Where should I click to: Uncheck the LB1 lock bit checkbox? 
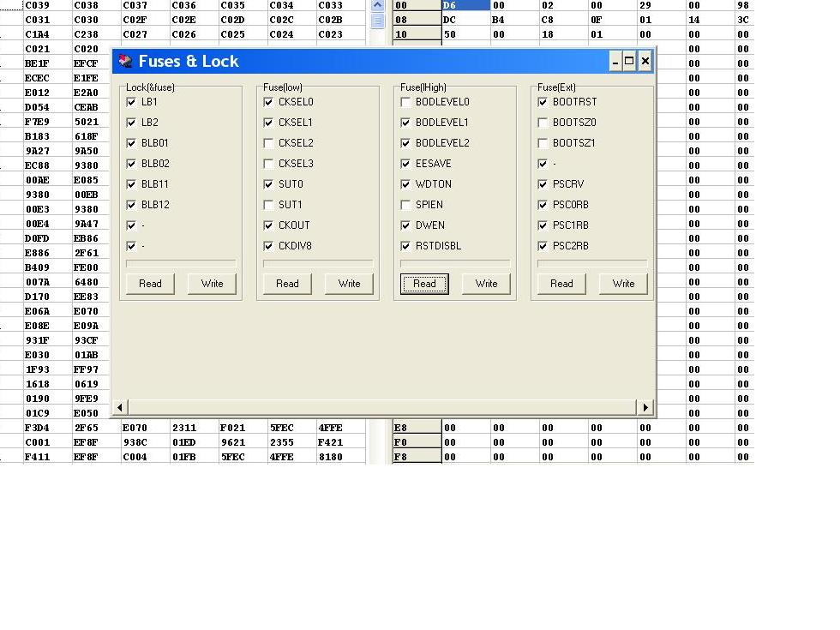point(131,102)
